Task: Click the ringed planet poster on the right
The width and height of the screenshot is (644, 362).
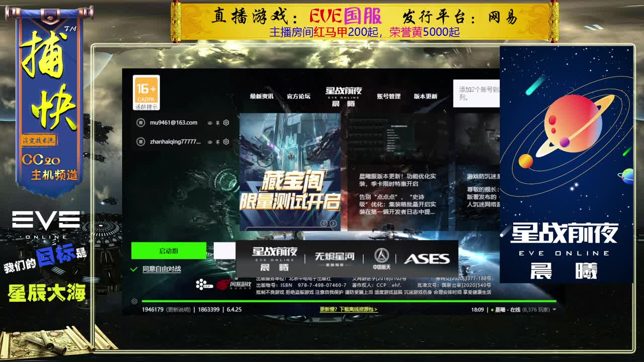Action: tap(567, 164)
